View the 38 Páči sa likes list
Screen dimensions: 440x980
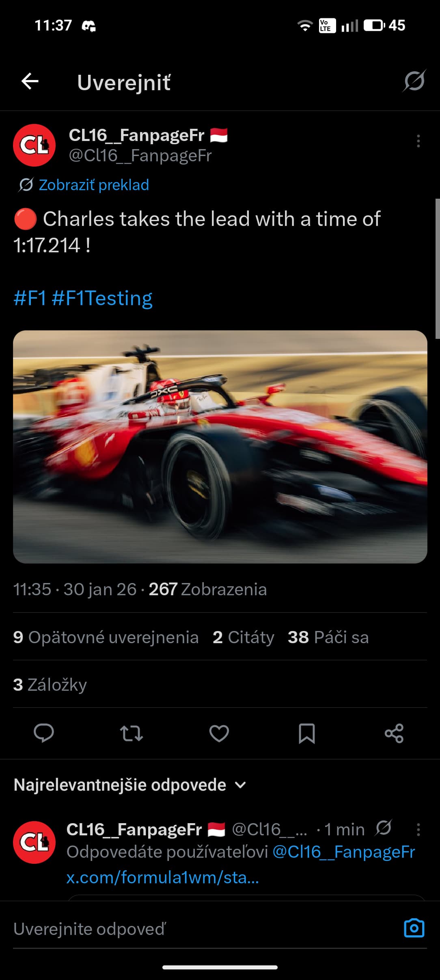(x=328, y=637)
